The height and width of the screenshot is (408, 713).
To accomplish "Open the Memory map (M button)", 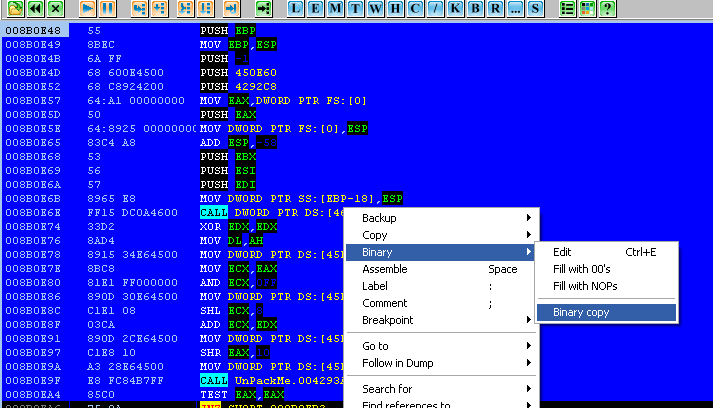I will click(x=332, y=8).
